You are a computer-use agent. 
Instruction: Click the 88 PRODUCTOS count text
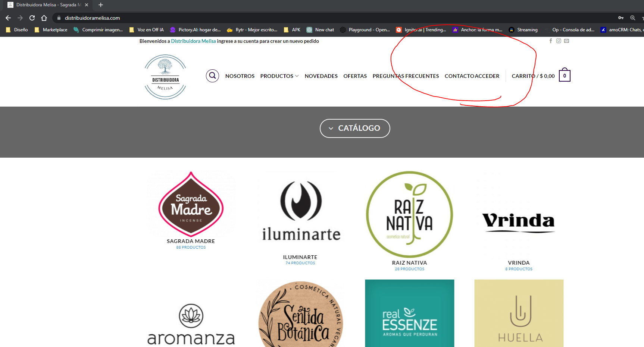pos(191,247)
